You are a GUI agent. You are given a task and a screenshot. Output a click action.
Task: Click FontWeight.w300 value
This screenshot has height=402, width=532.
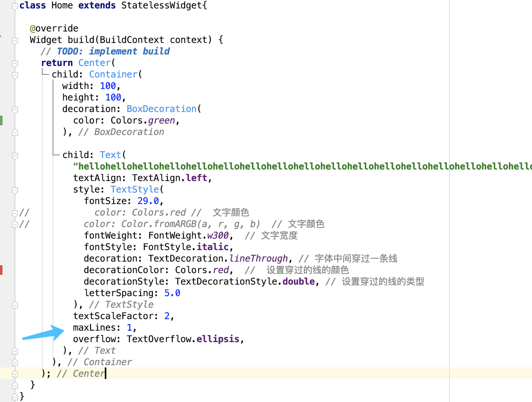[x=188, y=236]
